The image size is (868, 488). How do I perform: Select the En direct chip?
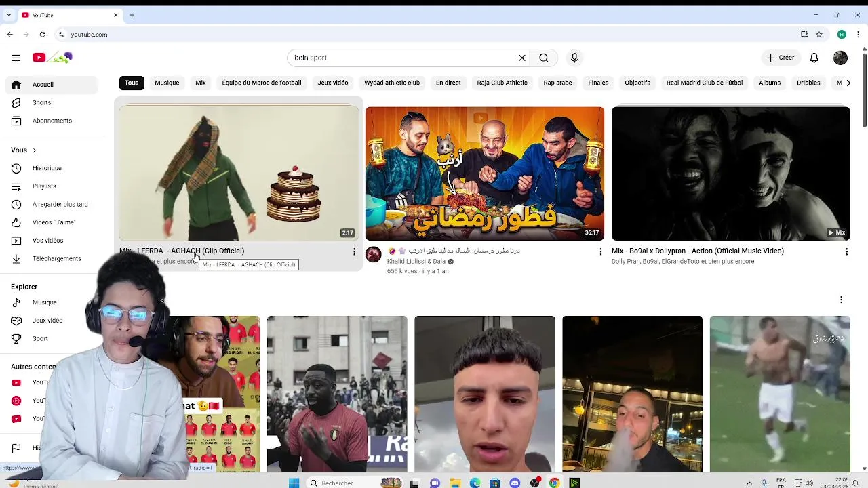pos(448,83)
